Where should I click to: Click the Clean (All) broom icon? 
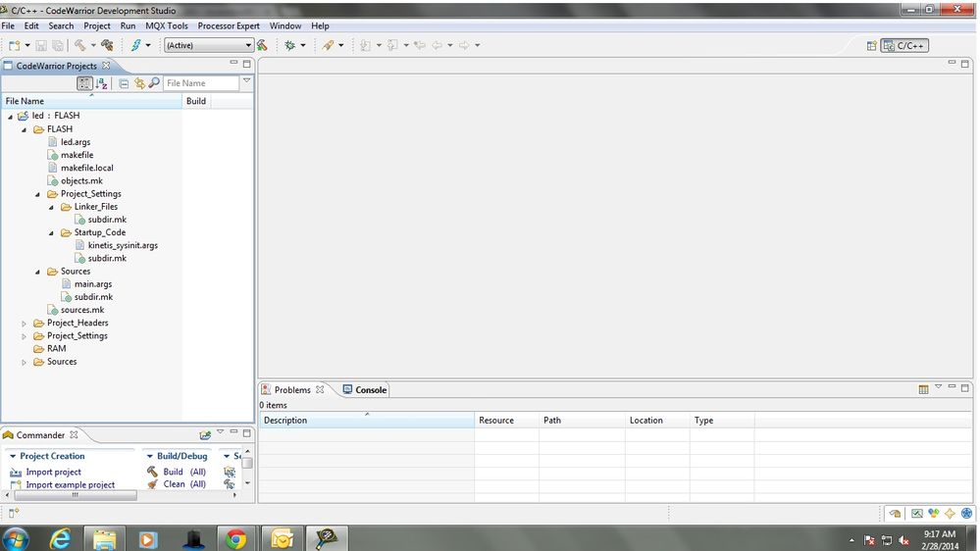tap(152, 484)
